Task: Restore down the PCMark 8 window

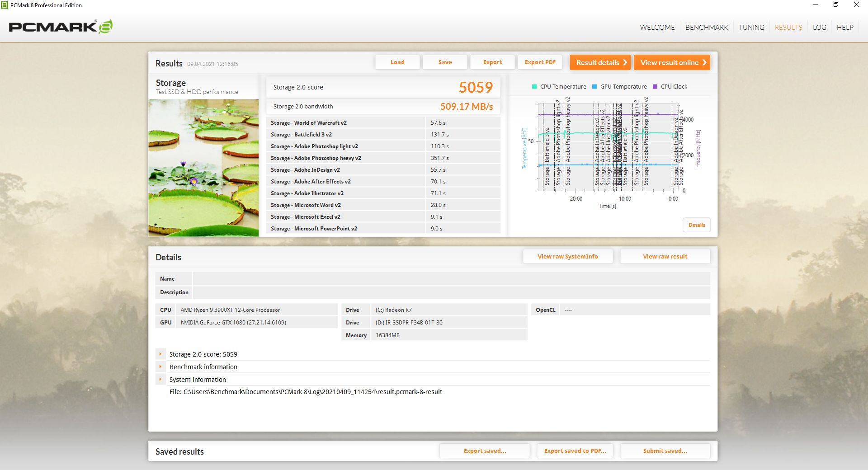Action: tap(836, 5)
